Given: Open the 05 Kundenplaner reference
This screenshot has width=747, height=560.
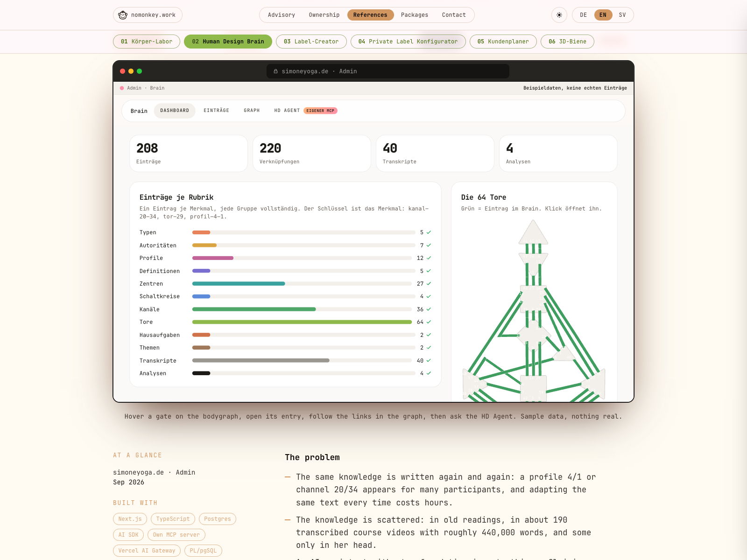Looking at the screenshot, I should 503,42.
